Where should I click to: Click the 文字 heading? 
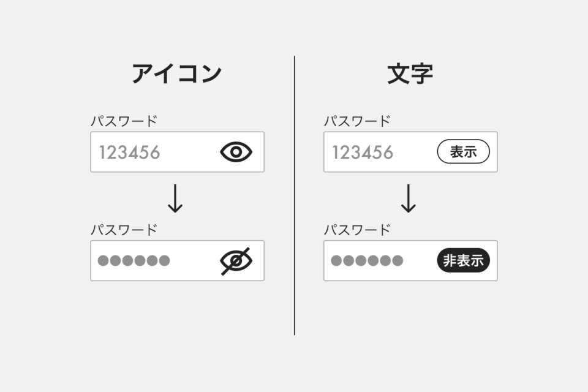[x=410, y=74]
